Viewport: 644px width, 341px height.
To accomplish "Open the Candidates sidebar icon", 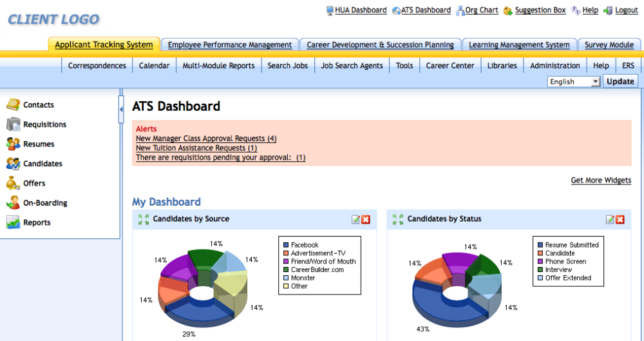I will (x=13, y=164).
